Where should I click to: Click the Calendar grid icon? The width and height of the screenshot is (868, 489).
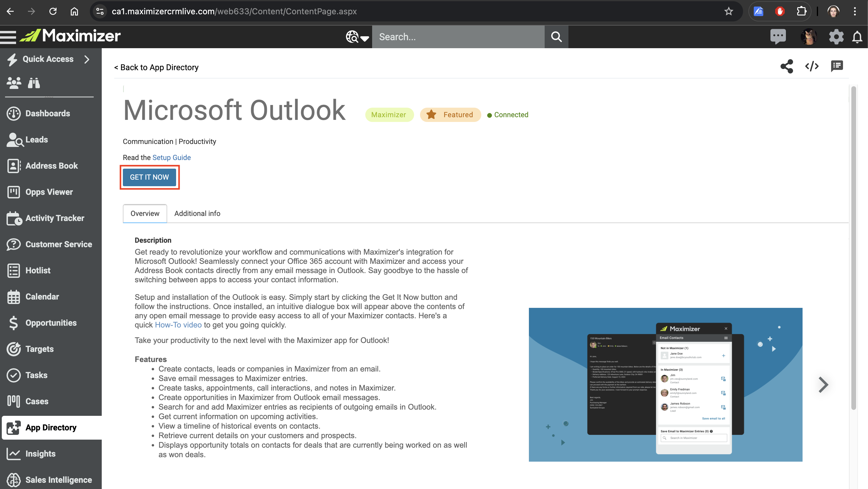click(x=13, y=297)
